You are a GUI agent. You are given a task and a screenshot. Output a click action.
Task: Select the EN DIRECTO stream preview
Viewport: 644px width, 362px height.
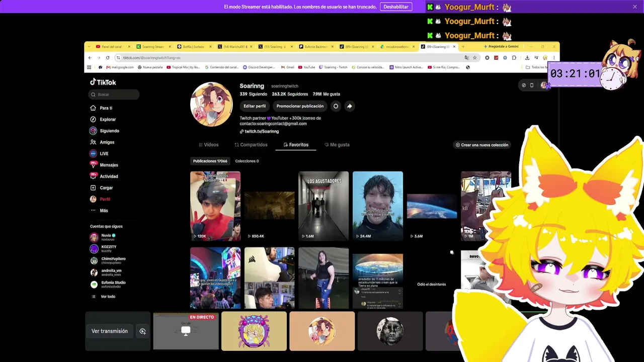click(x=186, y=331)
